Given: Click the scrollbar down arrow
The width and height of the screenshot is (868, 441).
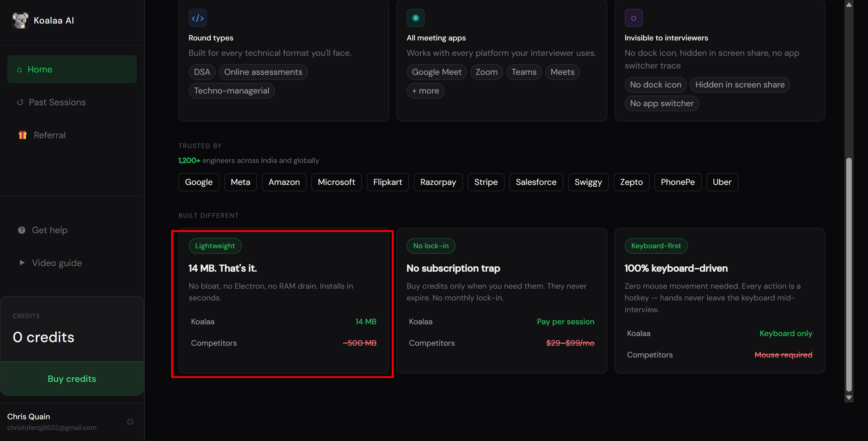Looking at the screenshot, I should (849, 398).
